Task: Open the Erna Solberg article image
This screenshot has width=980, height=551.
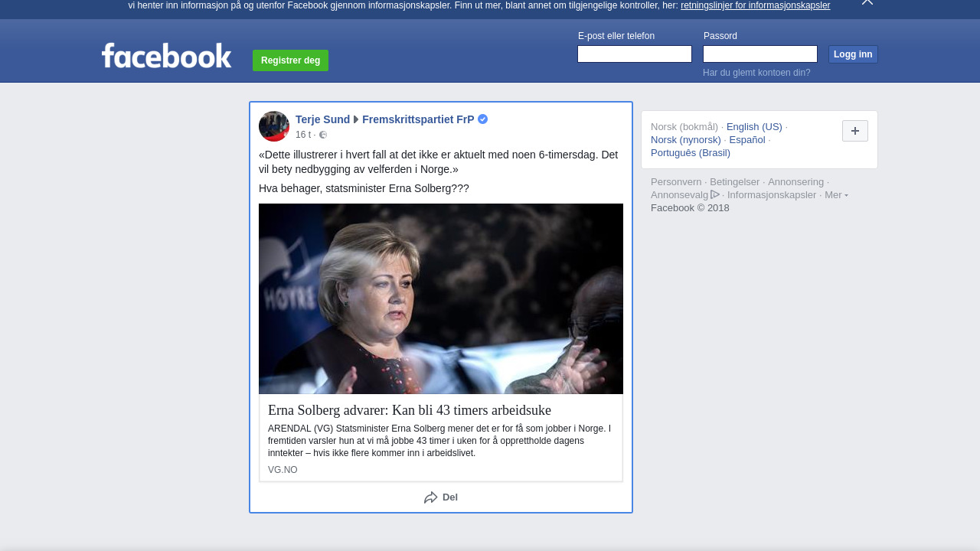Action: click(441, 298)
